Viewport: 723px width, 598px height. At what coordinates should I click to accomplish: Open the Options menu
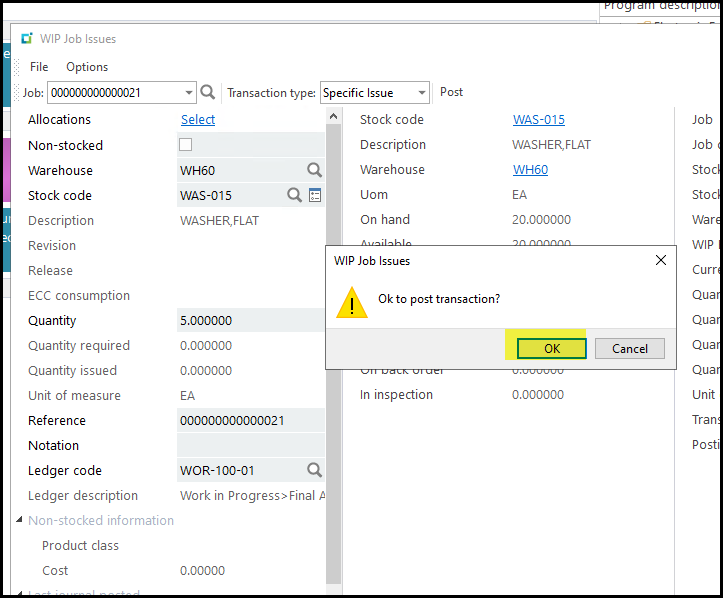pyautogui.click(x=87, y=67)
